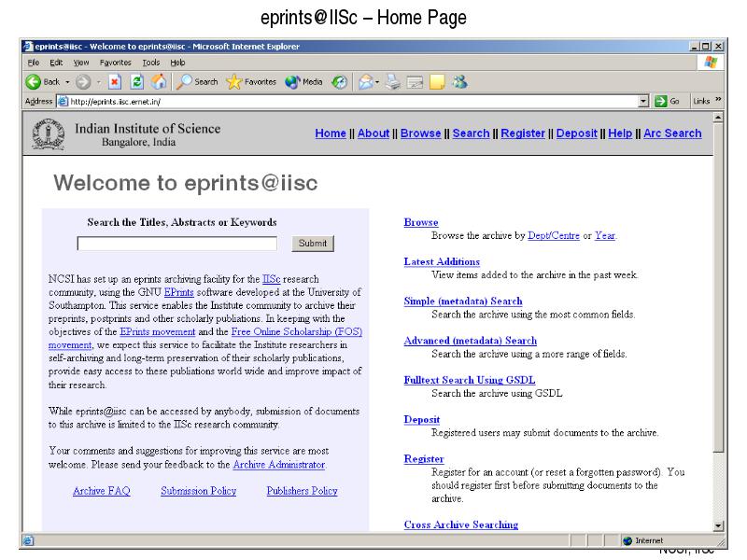The width and height of the screenshot is (747, 560).
Task: Click the Archive FAQ link
Action: (102, 491)
